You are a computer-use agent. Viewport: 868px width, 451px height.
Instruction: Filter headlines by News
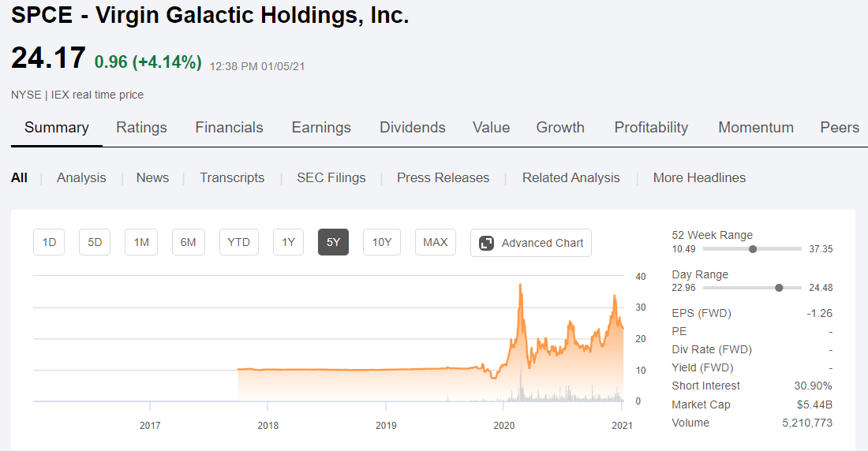(152, 177)
